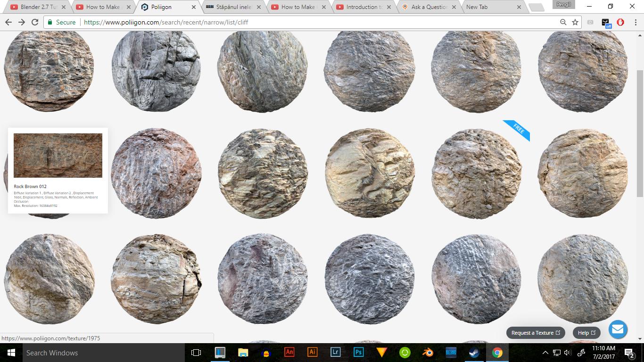
Task: Open the yellow triangle app on taskbar
Action: click(381, 353)
